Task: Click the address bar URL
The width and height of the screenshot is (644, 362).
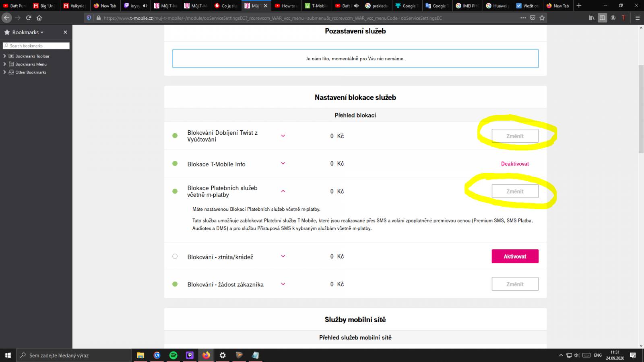Action: [272, 18]
